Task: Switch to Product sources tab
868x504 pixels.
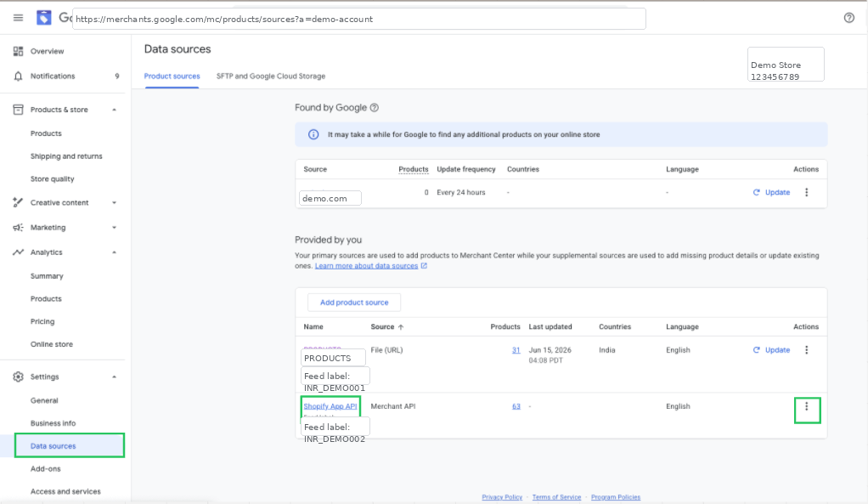Action: [x=172, y=76]
